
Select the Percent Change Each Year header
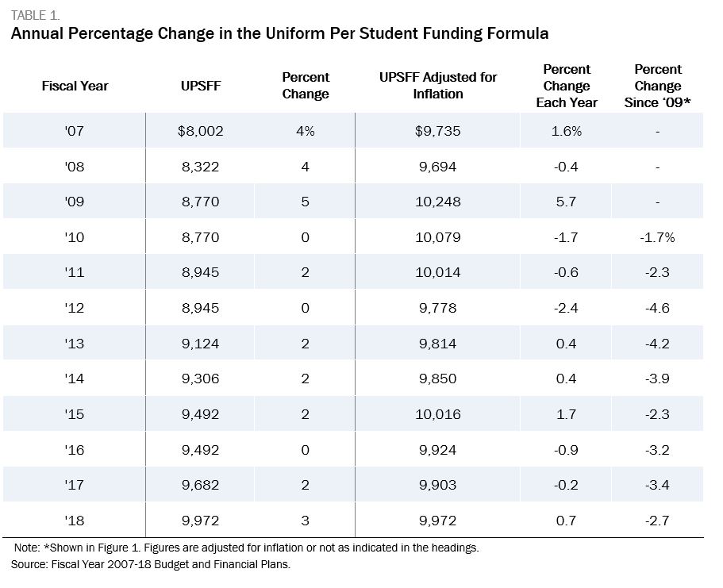click(x=566, y=86)
